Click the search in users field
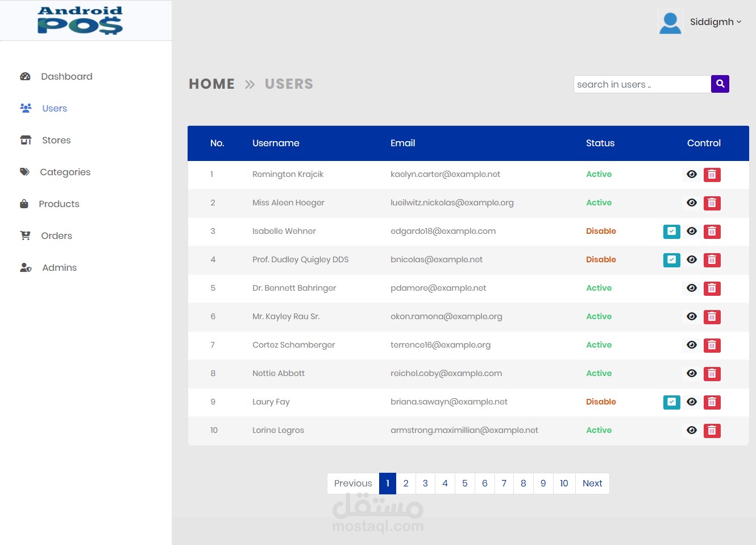The image size is (756, 545). (x=642, y=84)
